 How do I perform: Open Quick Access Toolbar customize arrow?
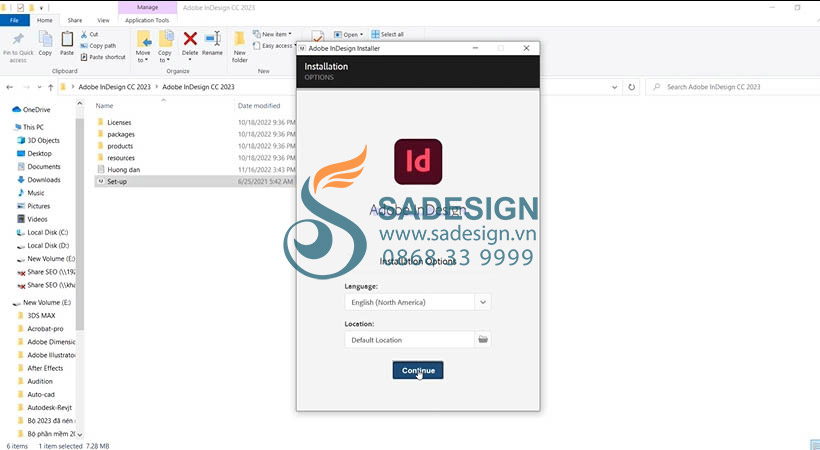tap(41, 8)
